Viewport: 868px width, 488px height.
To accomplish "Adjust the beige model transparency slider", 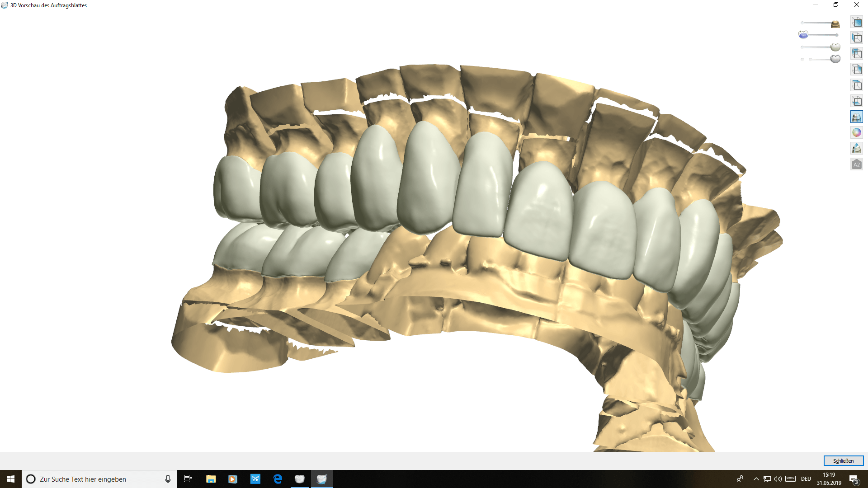I will 835,23.
